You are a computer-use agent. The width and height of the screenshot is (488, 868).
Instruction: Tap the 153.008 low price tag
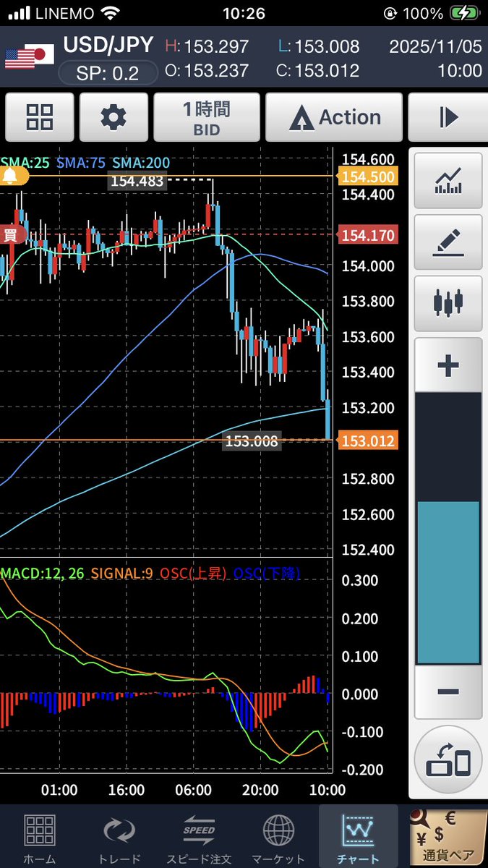point(252,441)
